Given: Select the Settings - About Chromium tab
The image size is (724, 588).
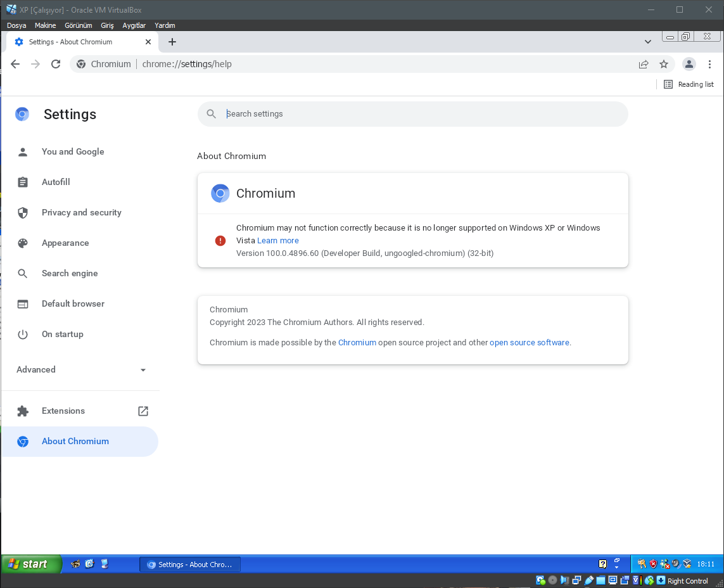Looking at the screenshot, I should point(82,42).
